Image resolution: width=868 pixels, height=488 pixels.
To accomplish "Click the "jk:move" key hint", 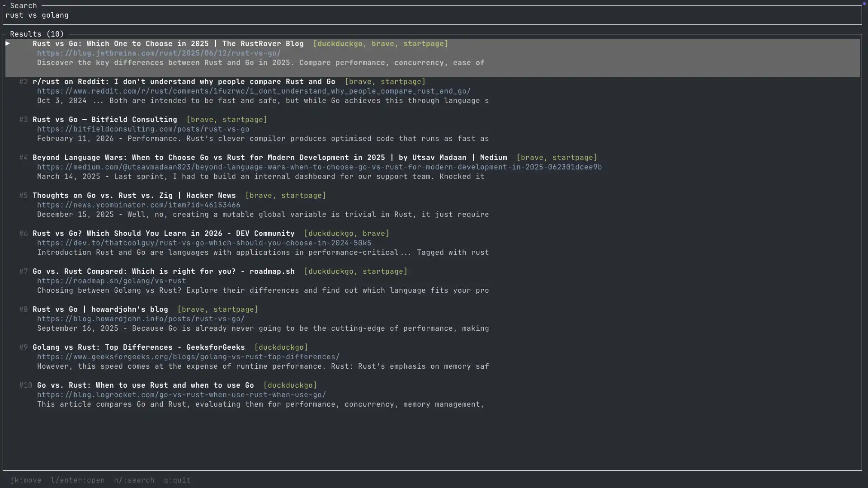I will (x=26, y=480).
